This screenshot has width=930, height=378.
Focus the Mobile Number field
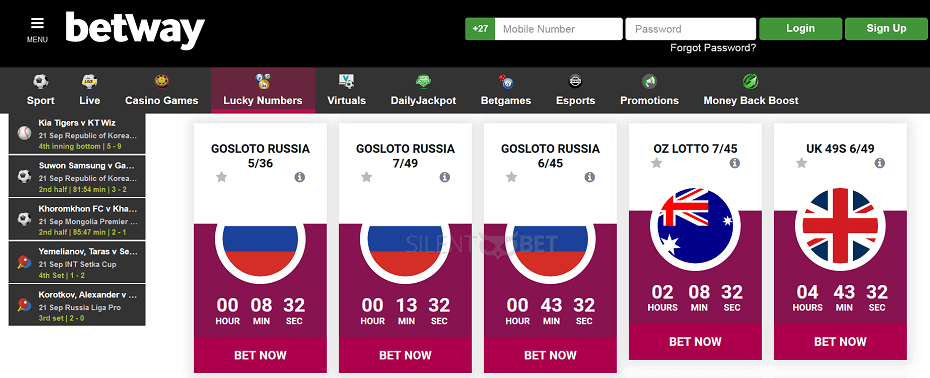pos(558,28)
